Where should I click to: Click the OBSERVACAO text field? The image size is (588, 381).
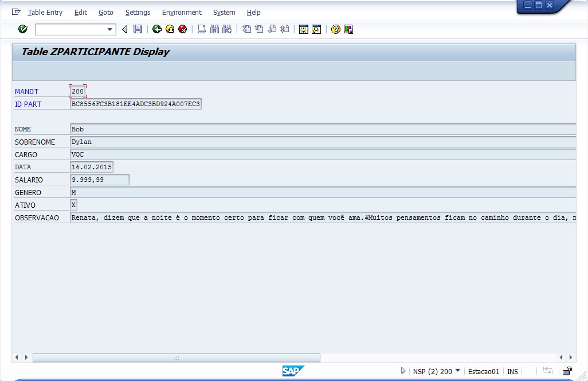click(322, 217)
